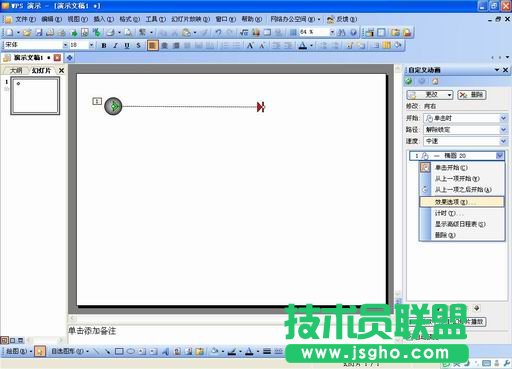Click the Increase font size icon
The image size is (512, 369).
pyautogui.click(x=250, y=45)
